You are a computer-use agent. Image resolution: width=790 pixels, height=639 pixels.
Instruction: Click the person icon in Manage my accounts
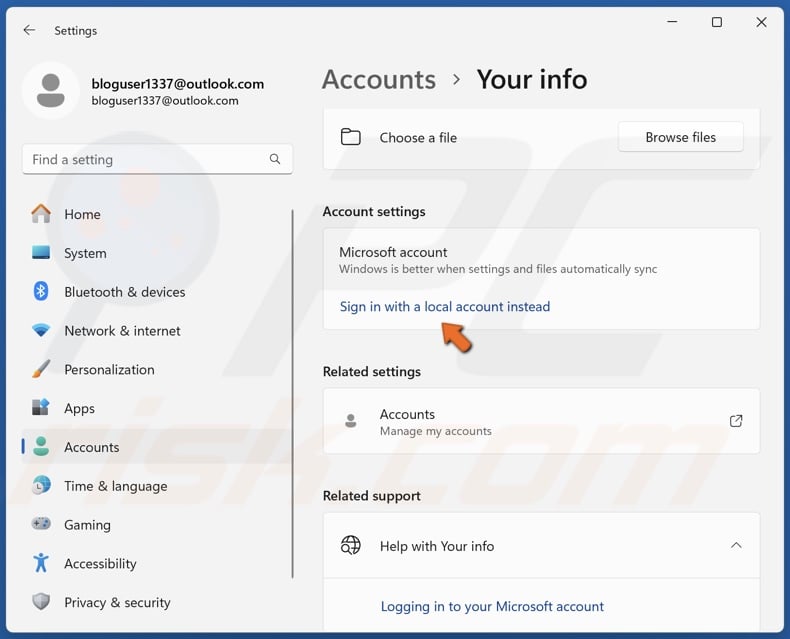tap(351, 421)
